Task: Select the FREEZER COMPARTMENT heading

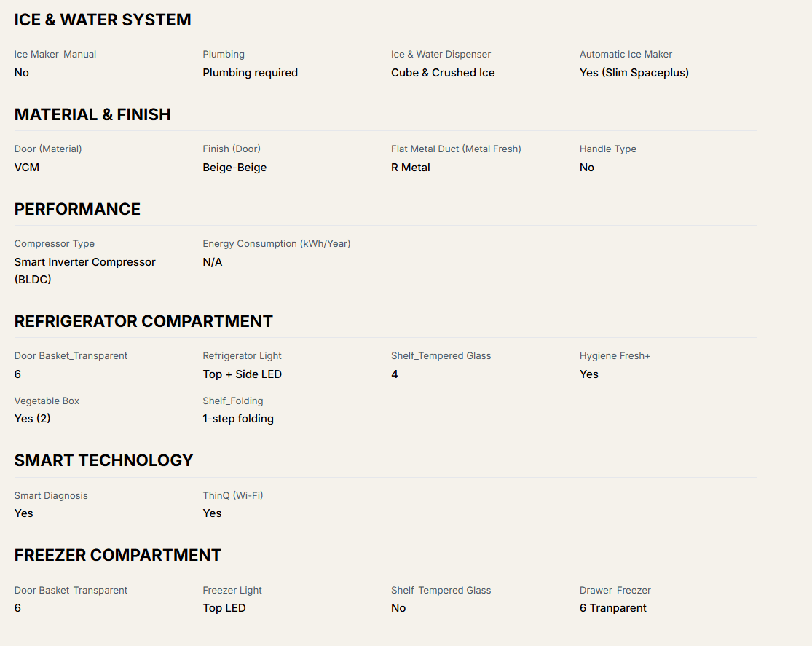Action: [117, 556]
